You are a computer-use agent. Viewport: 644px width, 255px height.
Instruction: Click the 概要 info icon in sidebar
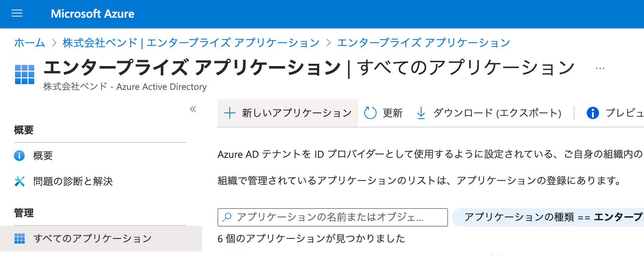[19, 156]
